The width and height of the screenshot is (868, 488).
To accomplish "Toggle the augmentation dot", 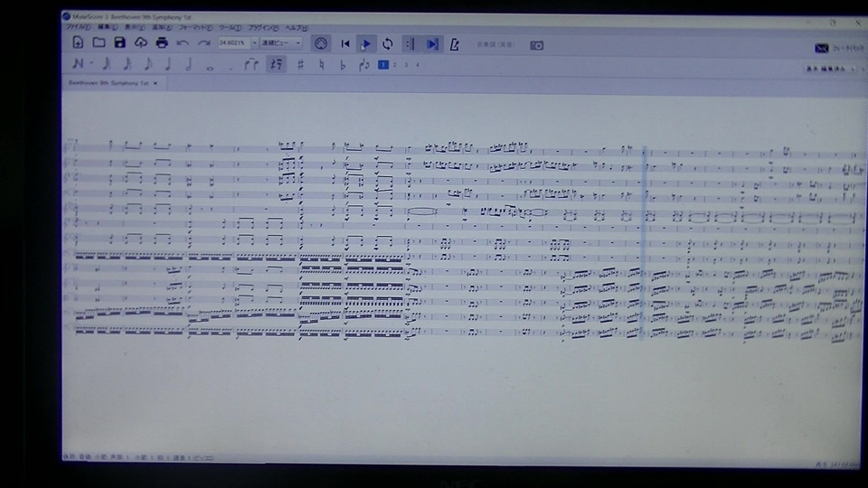I will point(231,68).
